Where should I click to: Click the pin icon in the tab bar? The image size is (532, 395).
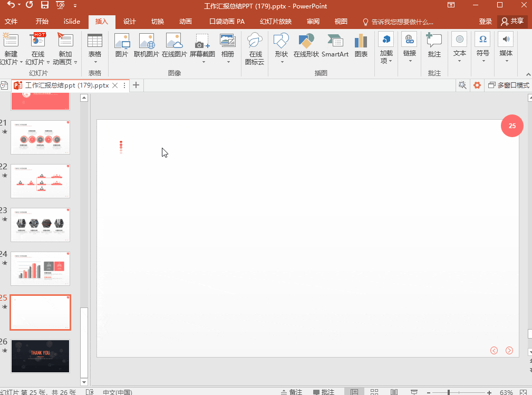tap(462, 85)
